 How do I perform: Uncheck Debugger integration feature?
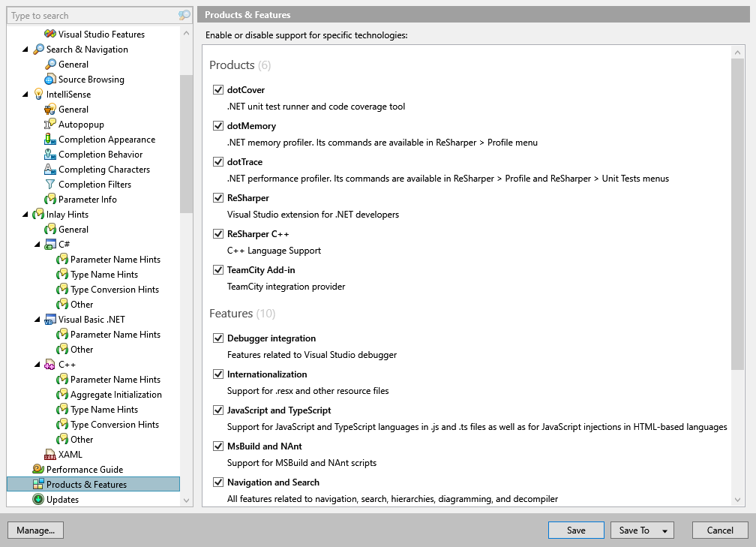pos(218,338)
